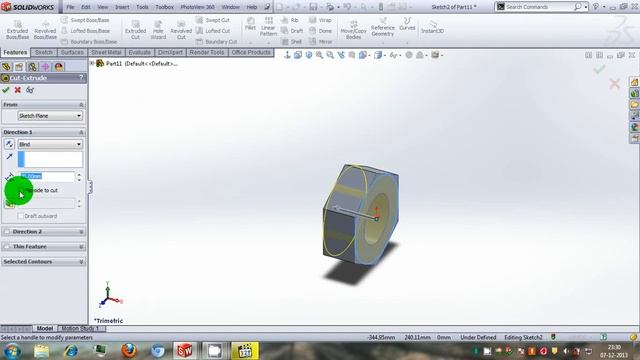Image resolution: width=640 pixels, height=360 pixels.
Task: Switch to the Motion Study 1 tab
Action: pos(80,328)
